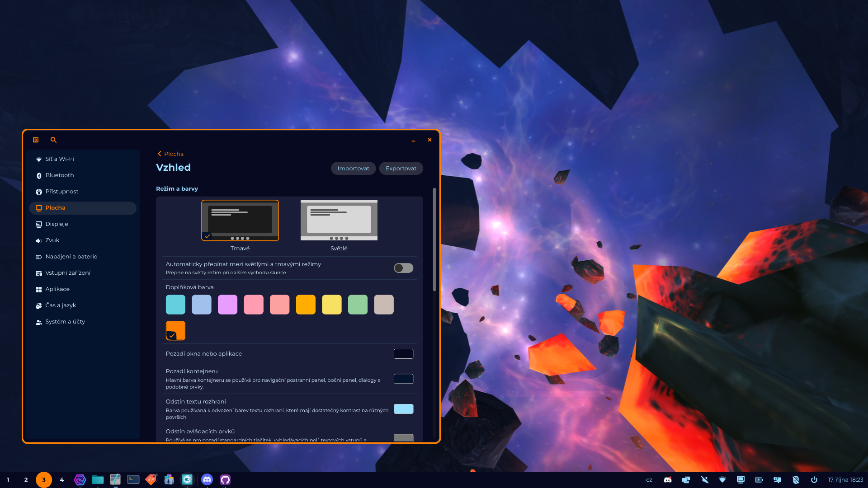The image size is (868, 488).
Task: Open the Displeje settings page
Action: coord(57,224)
